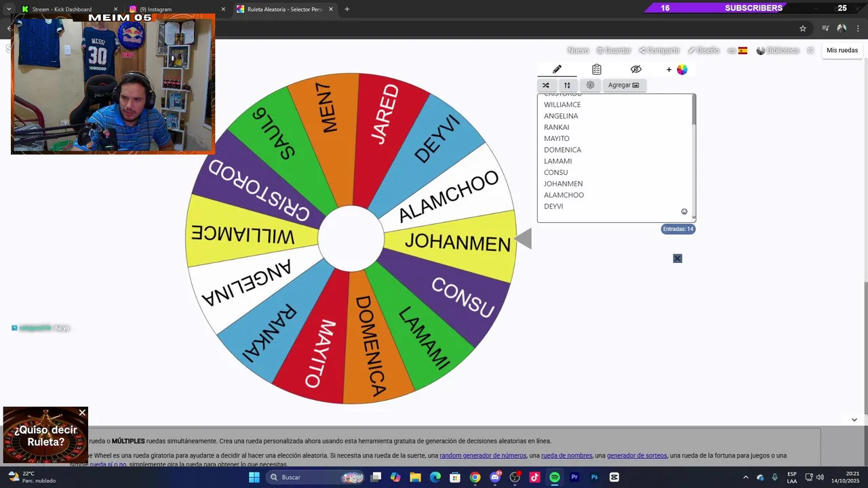Open the taskbar volume control
The width and height of the screenshot is (868, 488).
click(x=820, y=477)
